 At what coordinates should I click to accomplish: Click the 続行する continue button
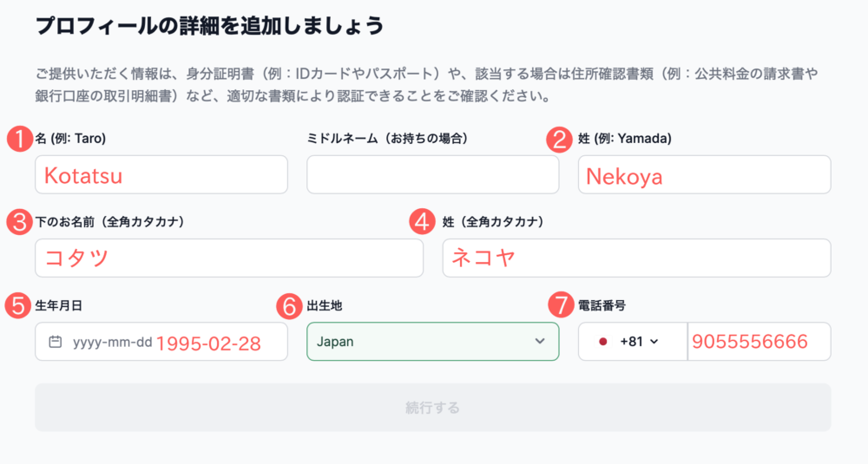coord(433,408)
